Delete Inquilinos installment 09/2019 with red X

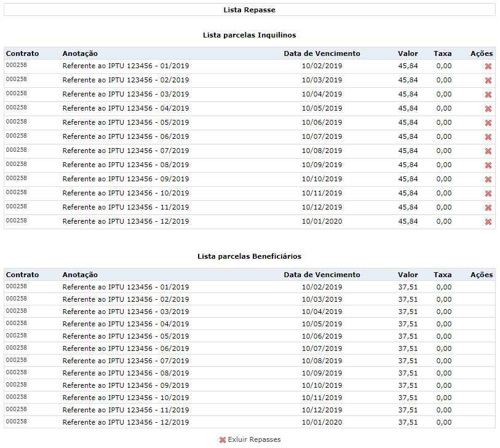pyautogui.click(x=488, y=179)
